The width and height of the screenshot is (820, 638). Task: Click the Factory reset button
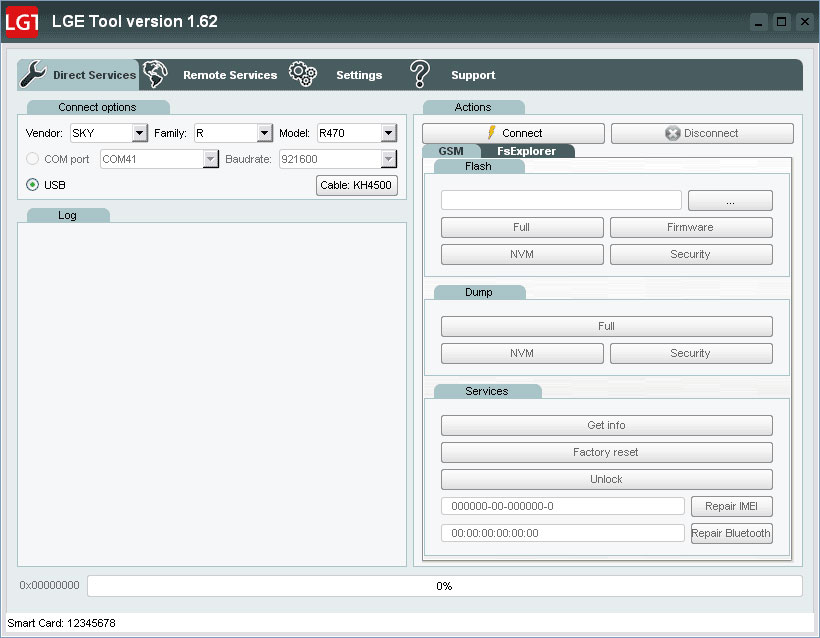tap(607, 452)
